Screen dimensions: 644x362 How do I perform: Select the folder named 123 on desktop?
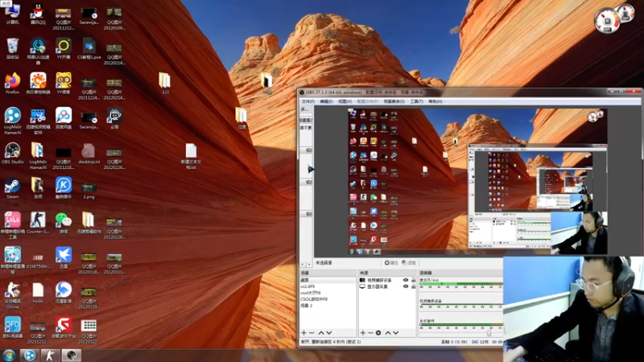(165, 84)
